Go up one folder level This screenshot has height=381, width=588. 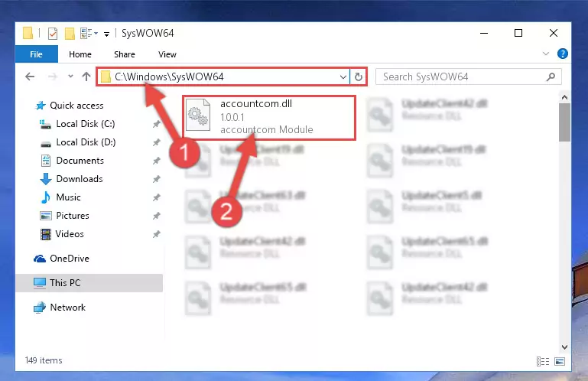click(x=86, y=77)
